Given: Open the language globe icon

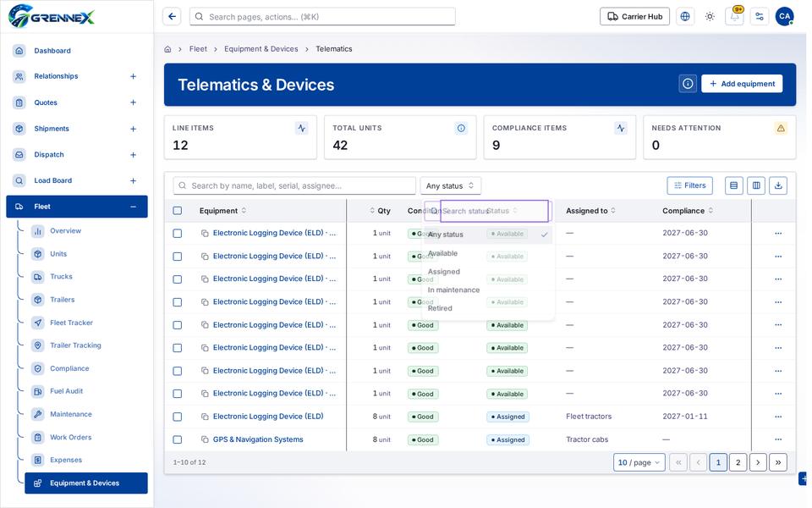Looking at the screenshot, I should [684, 17].
